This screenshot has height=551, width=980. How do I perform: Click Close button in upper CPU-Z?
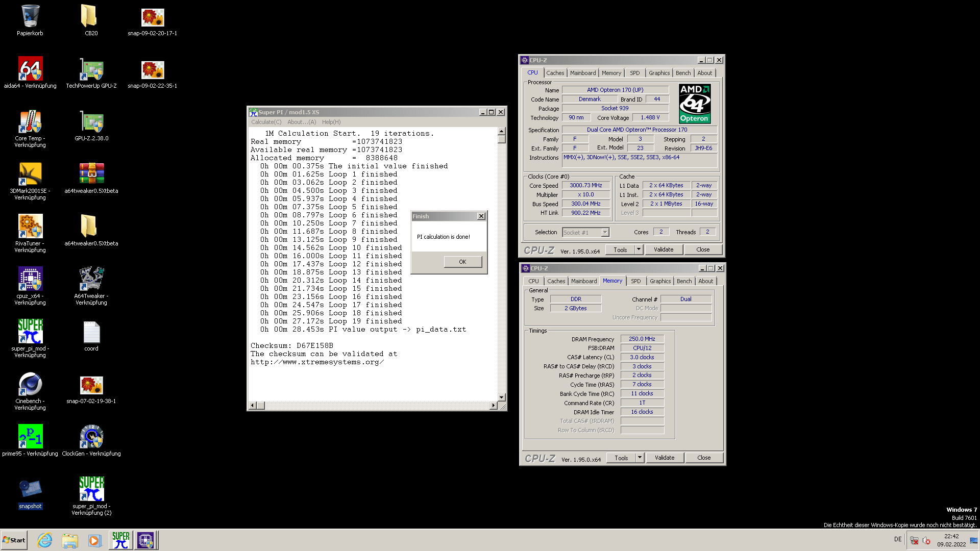(x=703, y=249)
